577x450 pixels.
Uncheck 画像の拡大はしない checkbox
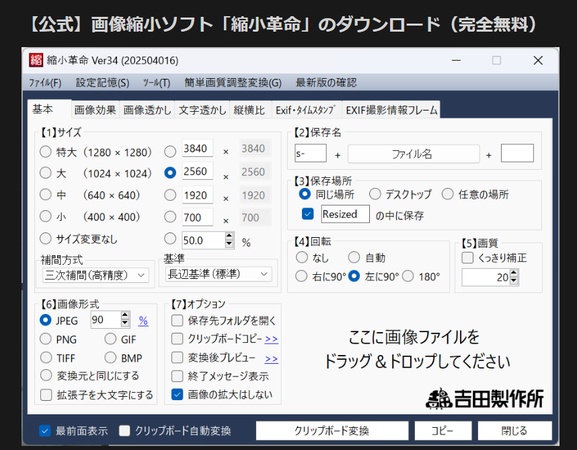177,394
